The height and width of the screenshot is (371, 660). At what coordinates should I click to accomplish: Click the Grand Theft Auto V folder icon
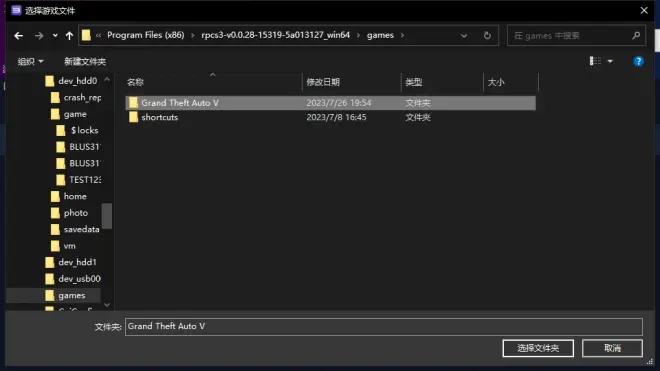point(133,103)
